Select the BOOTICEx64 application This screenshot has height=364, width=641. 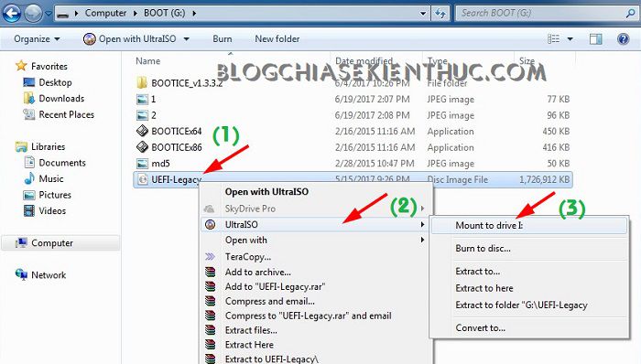(176, 132)
